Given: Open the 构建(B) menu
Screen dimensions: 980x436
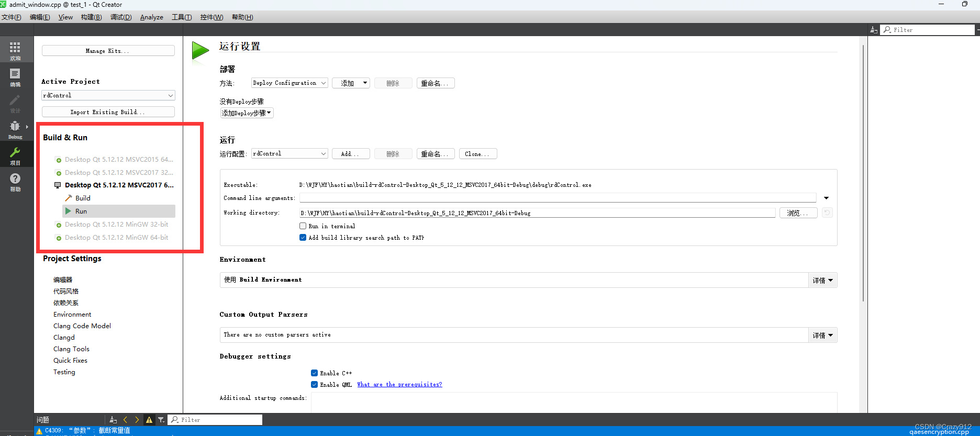Looking at the screenshot, I should [91, 17].
